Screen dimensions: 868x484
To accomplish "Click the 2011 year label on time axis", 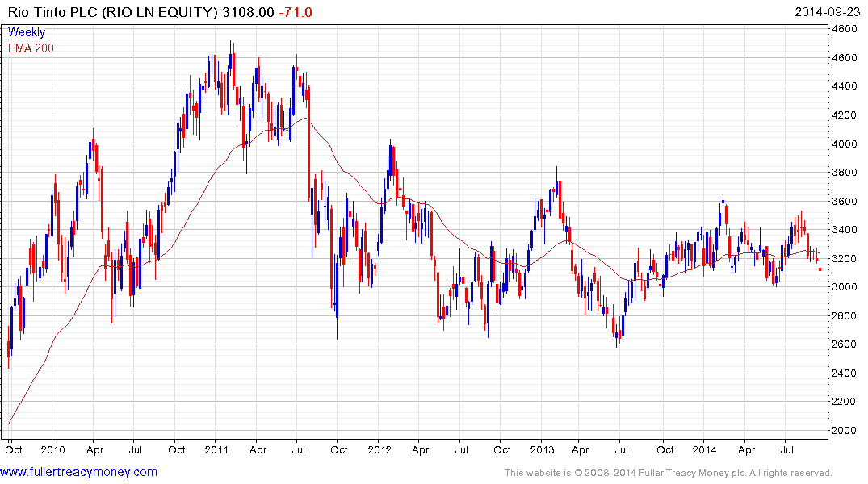I will click(216, 449).
